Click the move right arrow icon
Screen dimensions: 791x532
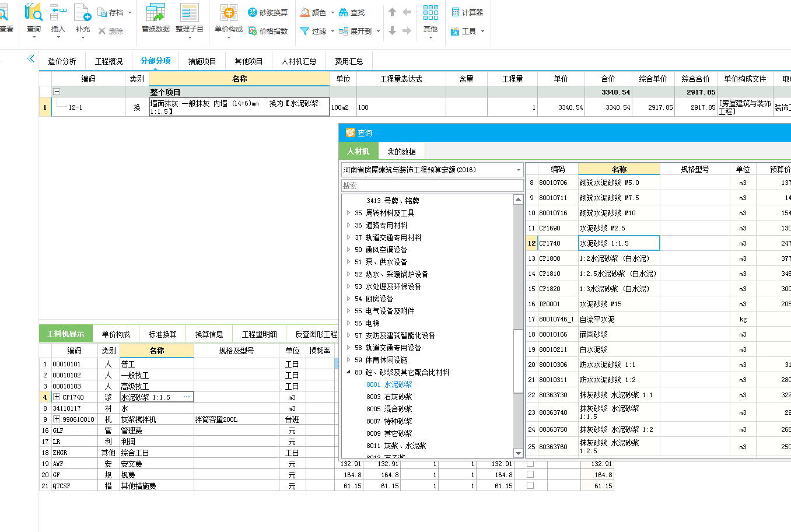point(407,30)
